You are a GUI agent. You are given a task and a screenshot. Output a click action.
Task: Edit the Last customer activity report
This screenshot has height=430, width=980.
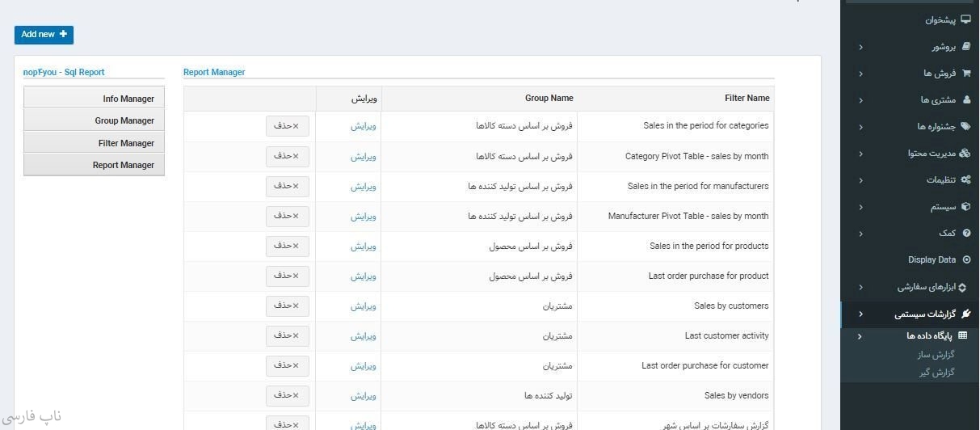pyautogui.click(x=364, y=336)
